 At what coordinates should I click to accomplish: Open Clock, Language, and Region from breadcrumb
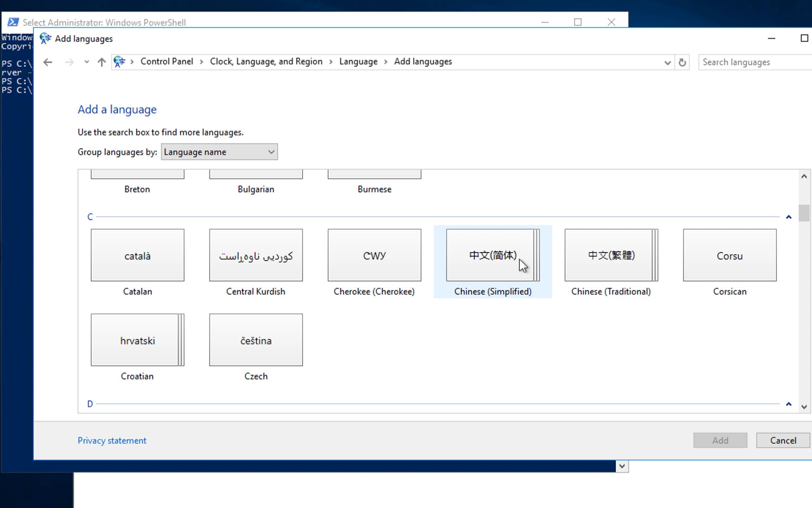click(x=266, y=61)
